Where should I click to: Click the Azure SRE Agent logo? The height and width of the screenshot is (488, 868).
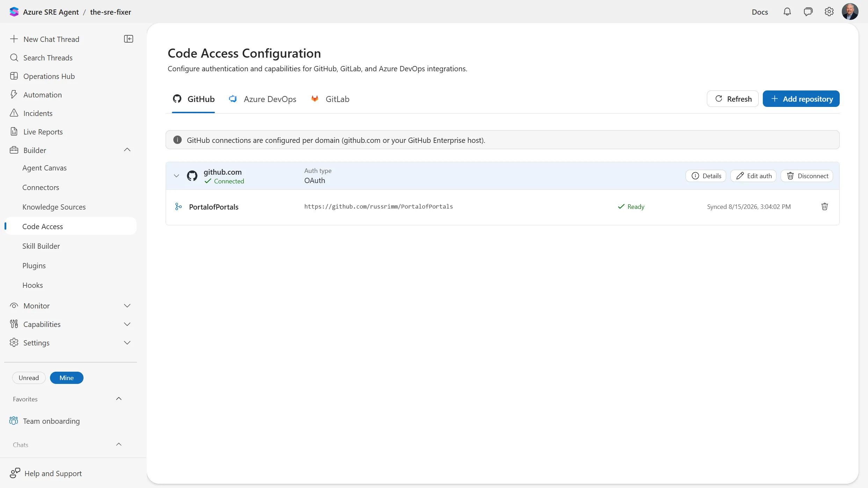[x=14, y=12]
